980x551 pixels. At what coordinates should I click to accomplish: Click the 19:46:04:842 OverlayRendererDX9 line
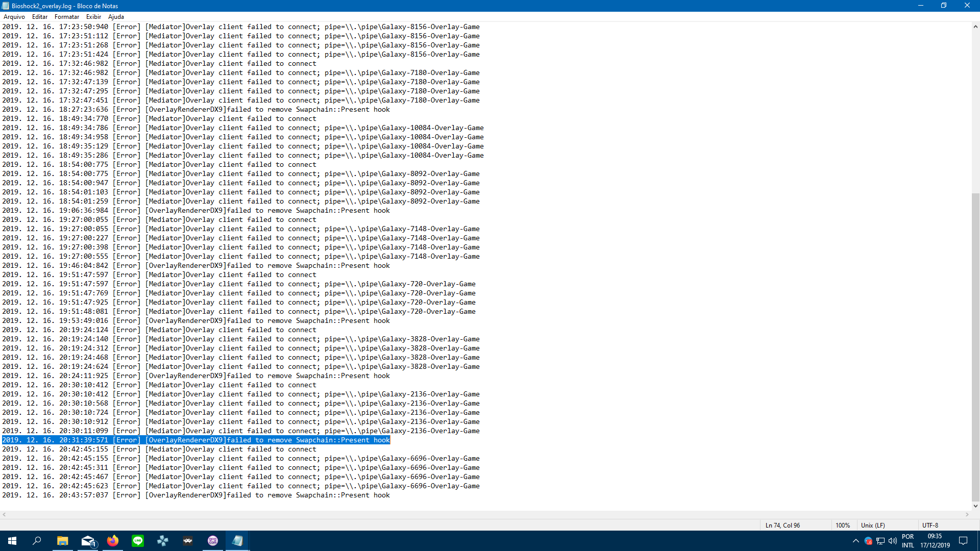(196, 266)
